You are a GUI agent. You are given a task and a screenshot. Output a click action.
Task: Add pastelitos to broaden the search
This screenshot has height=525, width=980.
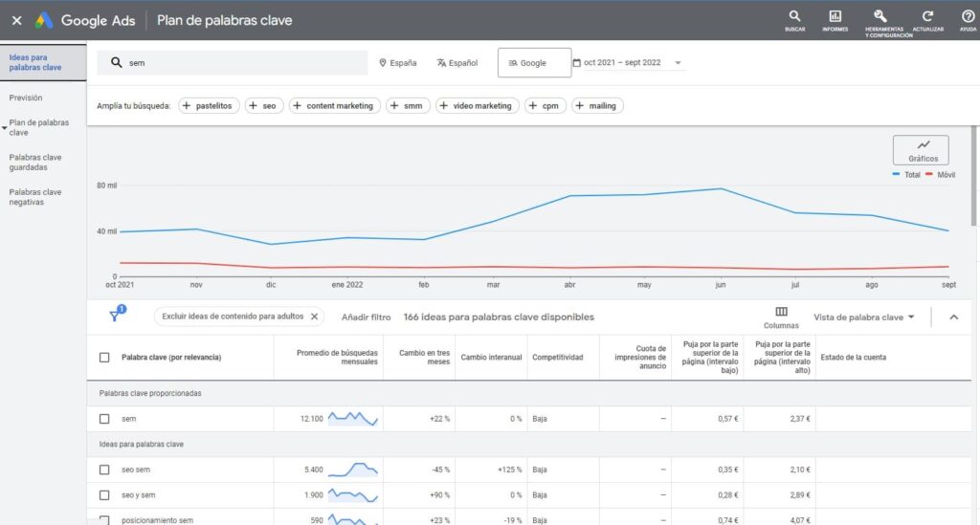point(209,106)
